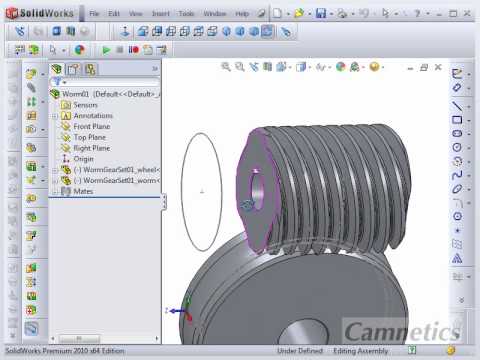This screenshot has width=480, height=360.
Task: Click the Save disk icon
Action: [321, 13]
